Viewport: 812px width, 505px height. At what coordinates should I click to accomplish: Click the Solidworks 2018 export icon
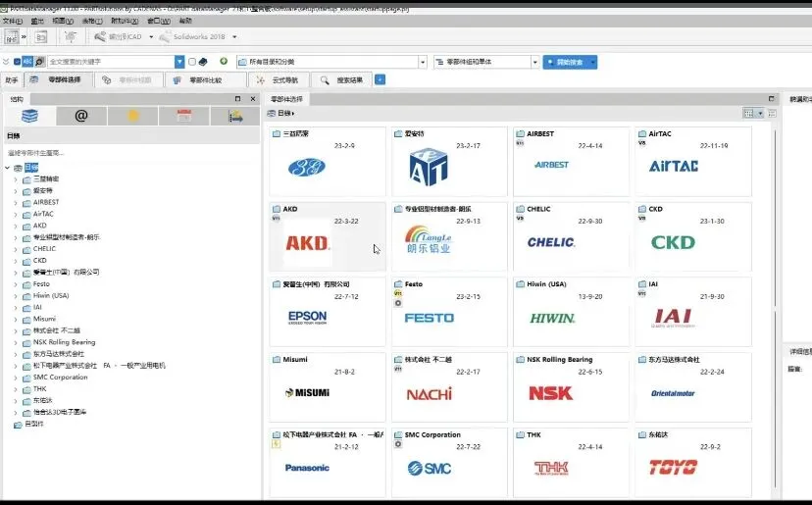pos(165,37)
